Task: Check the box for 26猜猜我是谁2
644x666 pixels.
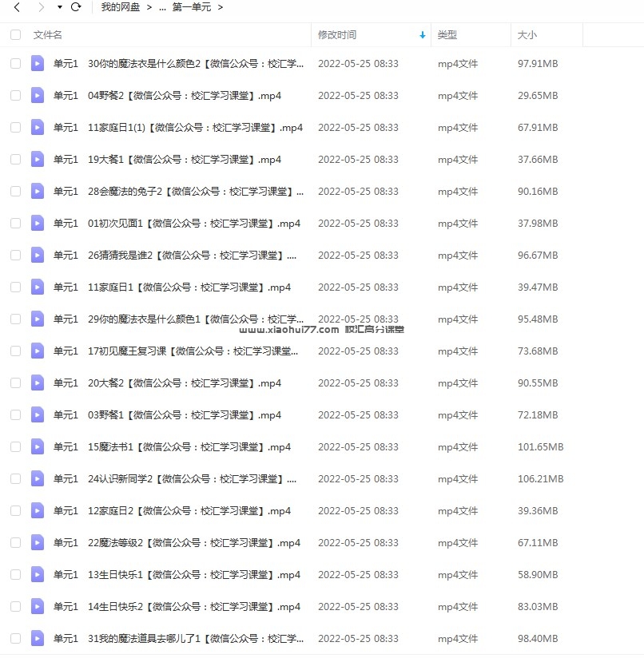Action: coord(16,256)
